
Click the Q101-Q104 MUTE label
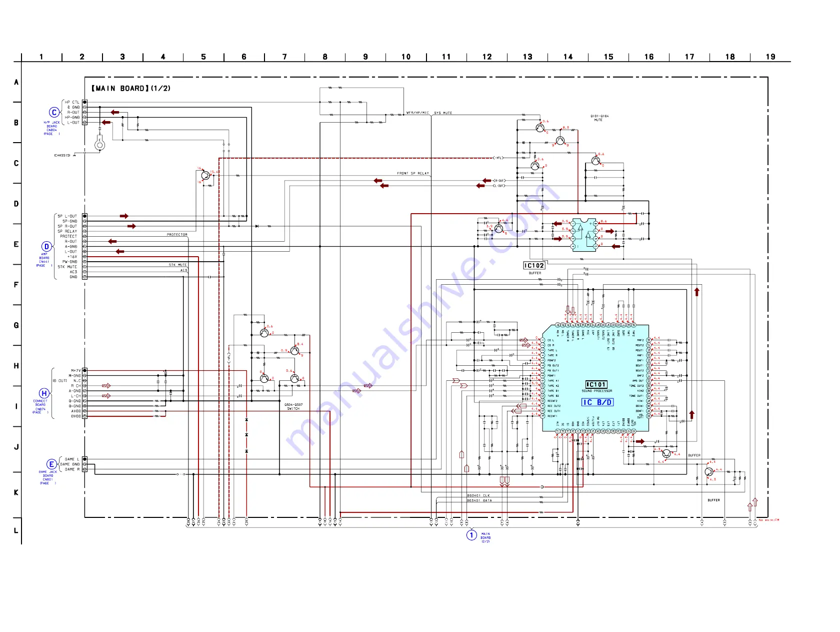pos(599,118)
